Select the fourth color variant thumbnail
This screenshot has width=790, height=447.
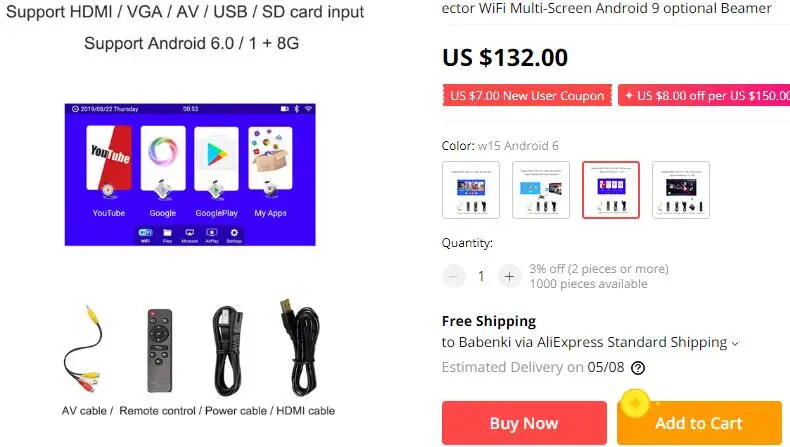[x=681, y=190]
